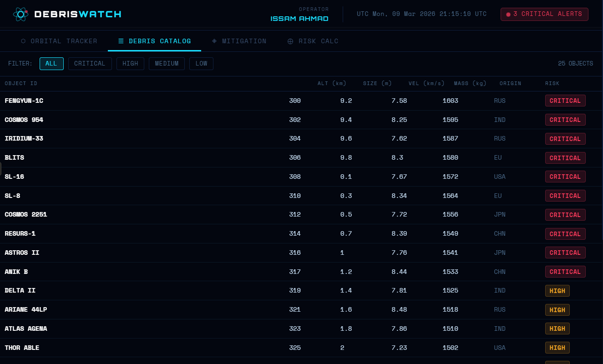
Task: Sort by the MASS (kg) column header
Action: [x=470, y=84]
